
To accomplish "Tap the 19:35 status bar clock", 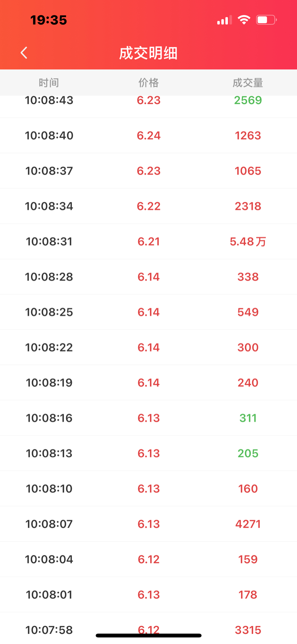I will 49,20.
